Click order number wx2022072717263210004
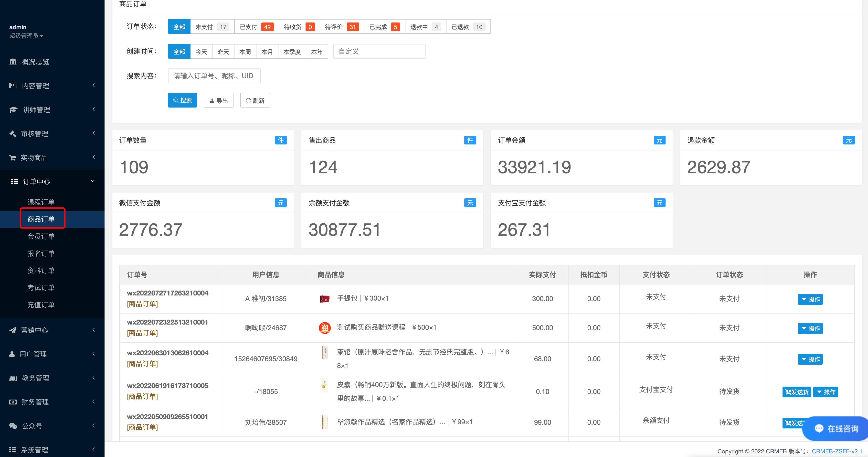The width and height of the screenshot is (868, 457). (168, 293)
